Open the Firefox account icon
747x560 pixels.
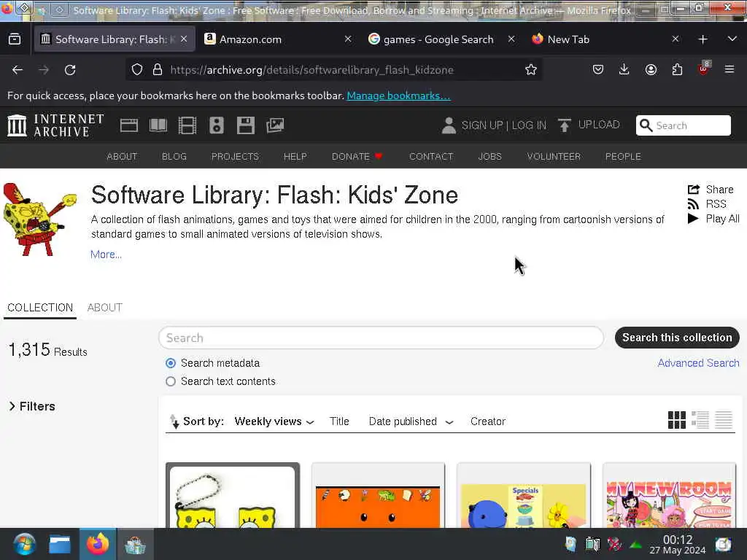point(651,69)
